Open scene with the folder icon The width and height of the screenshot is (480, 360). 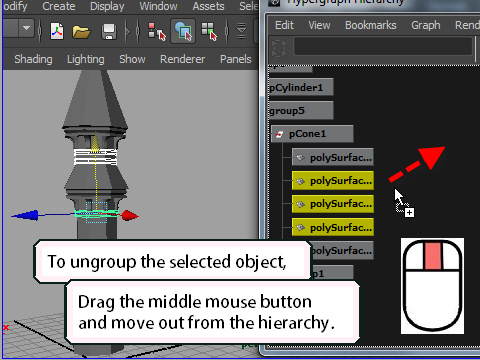tap(81, 32)
